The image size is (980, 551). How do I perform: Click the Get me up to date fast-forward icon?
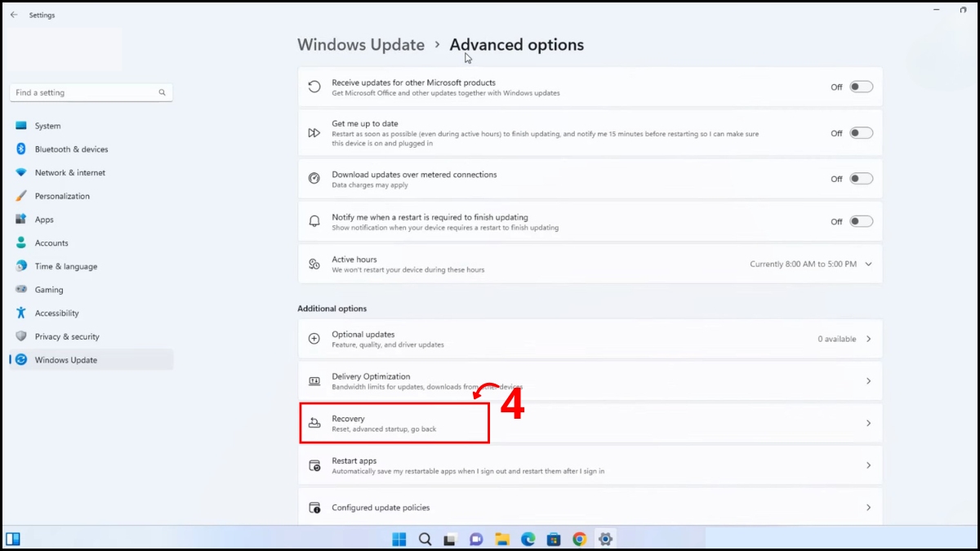tap(314, 133)
